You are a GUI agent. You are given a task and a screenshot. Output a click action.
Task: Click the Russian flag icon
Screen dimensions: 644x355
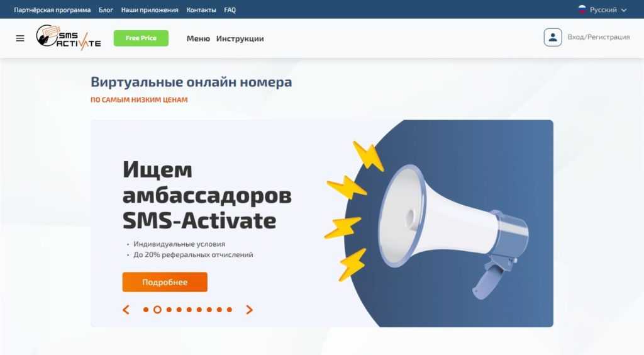point(582,9)
